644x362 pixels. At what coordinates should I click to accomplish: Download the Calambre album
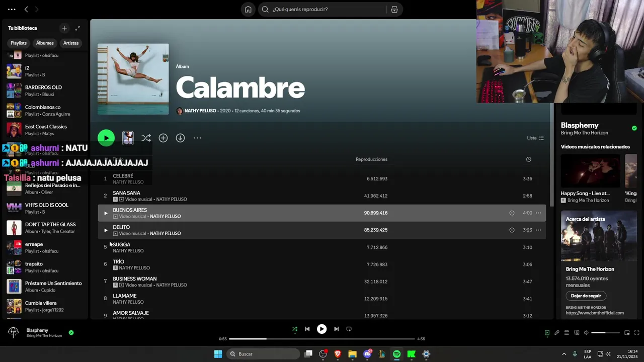click(180, 138)
